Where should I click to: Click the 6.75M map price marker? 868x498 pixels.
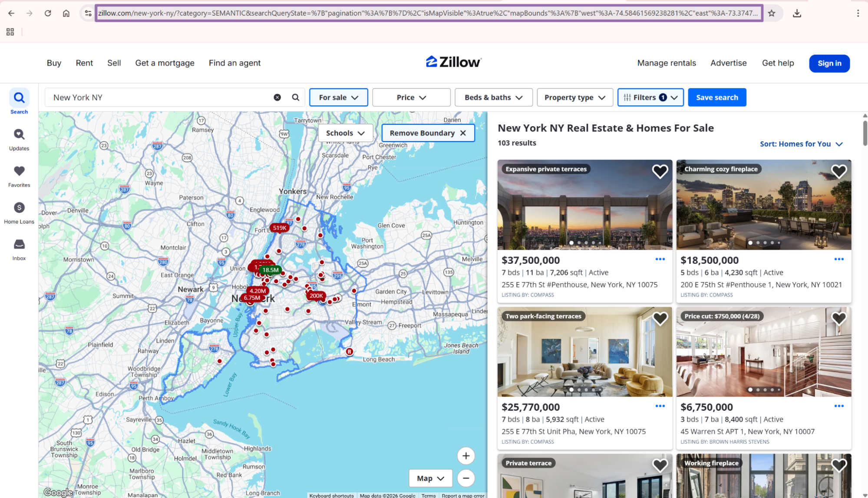coord(252,298)
